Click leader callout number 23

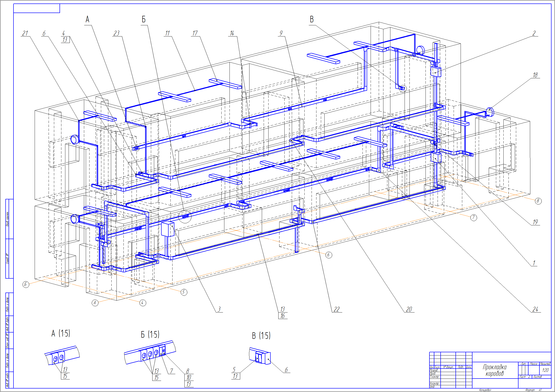coord(116,33)
